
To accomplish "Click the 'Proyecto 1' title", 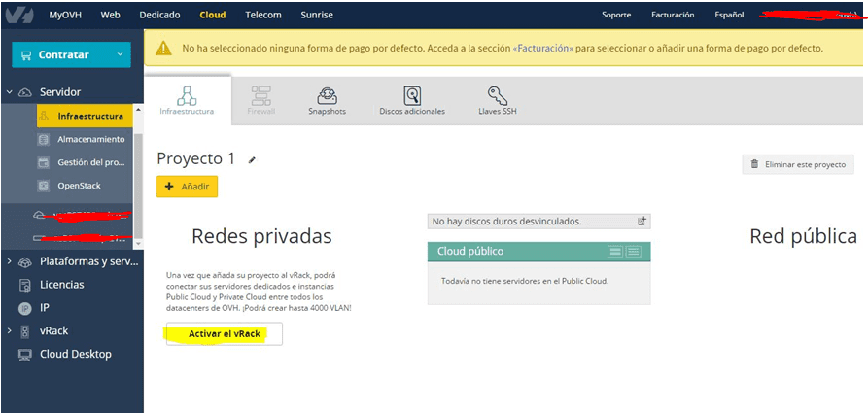I will [196, 159].
